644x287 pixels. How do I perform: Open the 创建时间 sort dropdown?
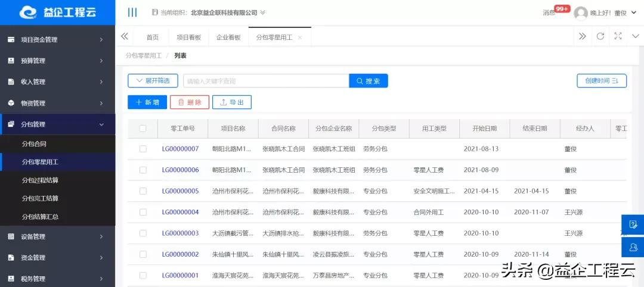pyautogui.click(x=602, y=81)
